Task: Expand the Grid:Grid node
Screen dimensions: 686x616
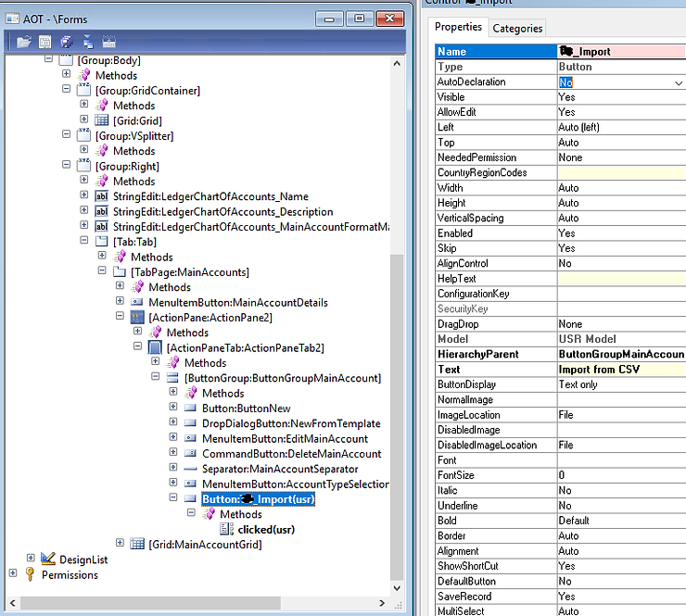Action: point(84,119)
